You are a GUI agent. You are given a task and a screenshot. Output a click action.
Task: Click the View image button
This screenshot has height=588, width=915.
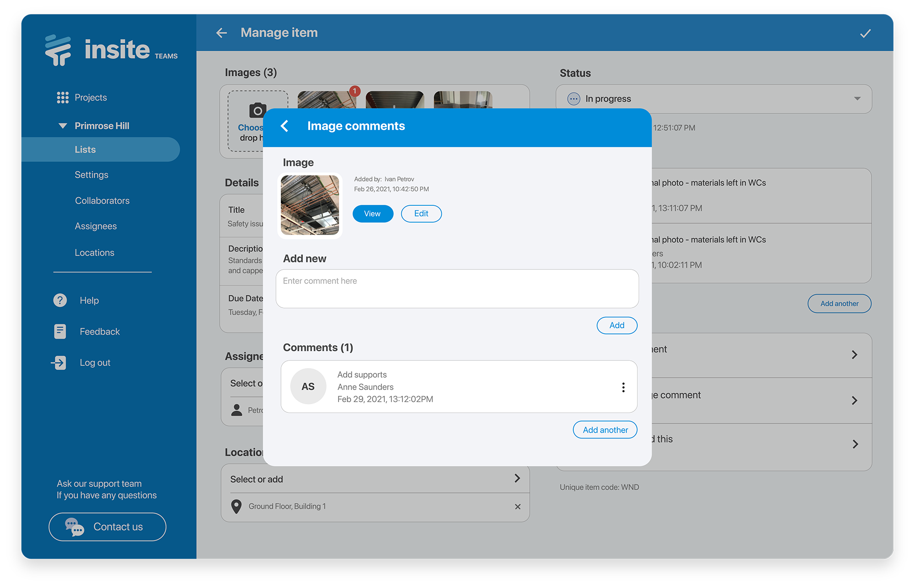pyautogui.click(x=372, y=214)
